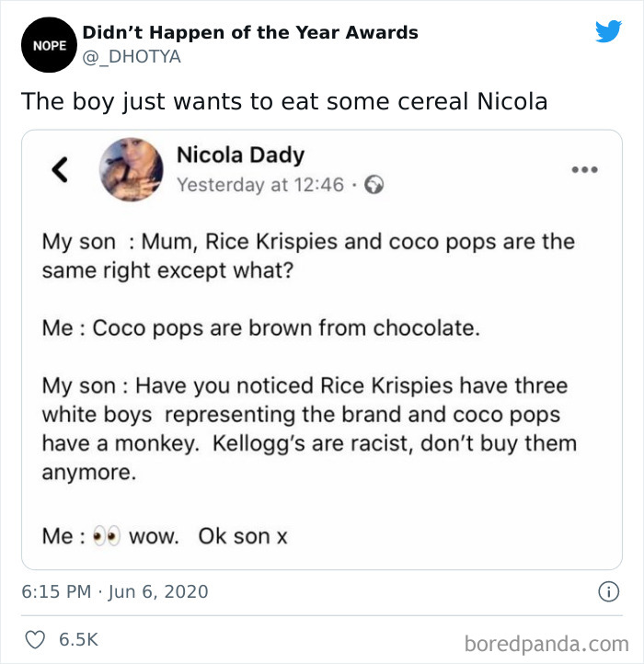Click the back chevron in Facebook post
This screenshot has height=664, width=644.
tap(58, 169)
